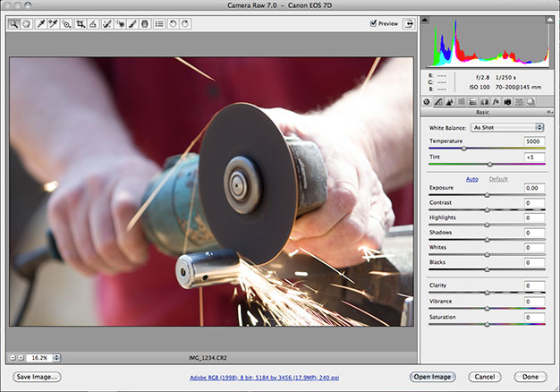560x392 pixels.
Task: Select the Straighten tool
Action: 93,24
